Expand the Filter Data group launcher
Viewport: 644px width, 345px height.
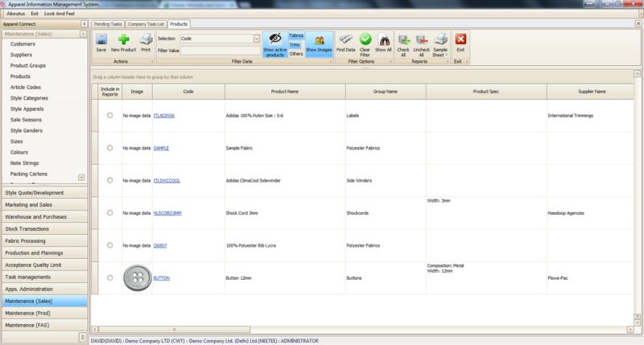(331, 62)
